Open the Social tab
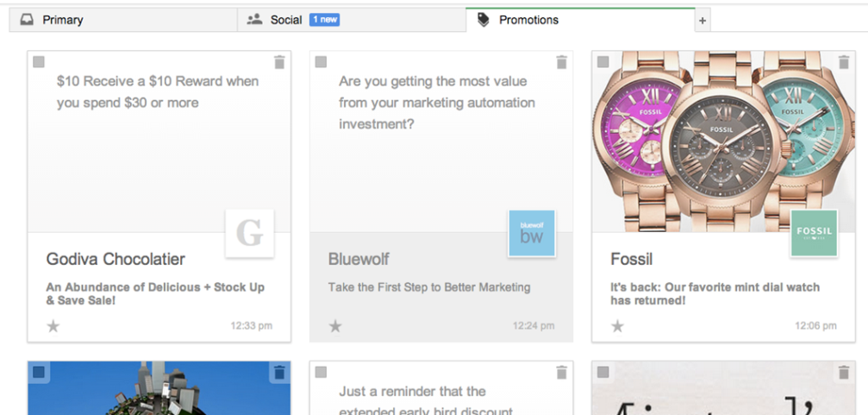868x415 pixels. pyautogui.click(x=285, y=20)
